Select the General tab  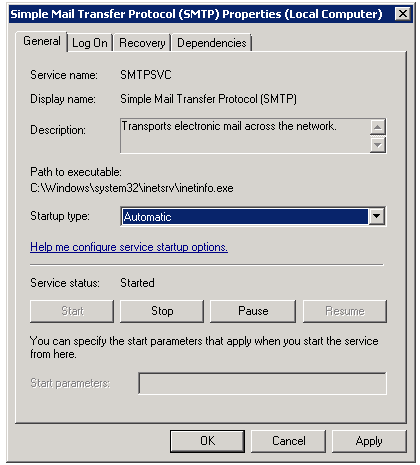click(42, 41)
